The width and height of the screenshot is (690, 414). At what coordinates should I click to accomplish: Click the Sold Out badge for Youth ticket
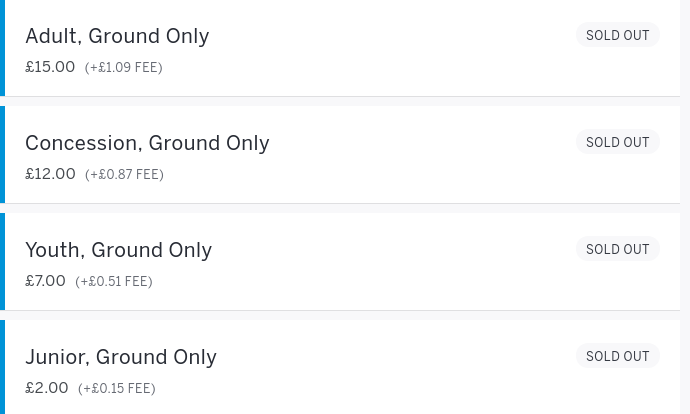[618, 249]
